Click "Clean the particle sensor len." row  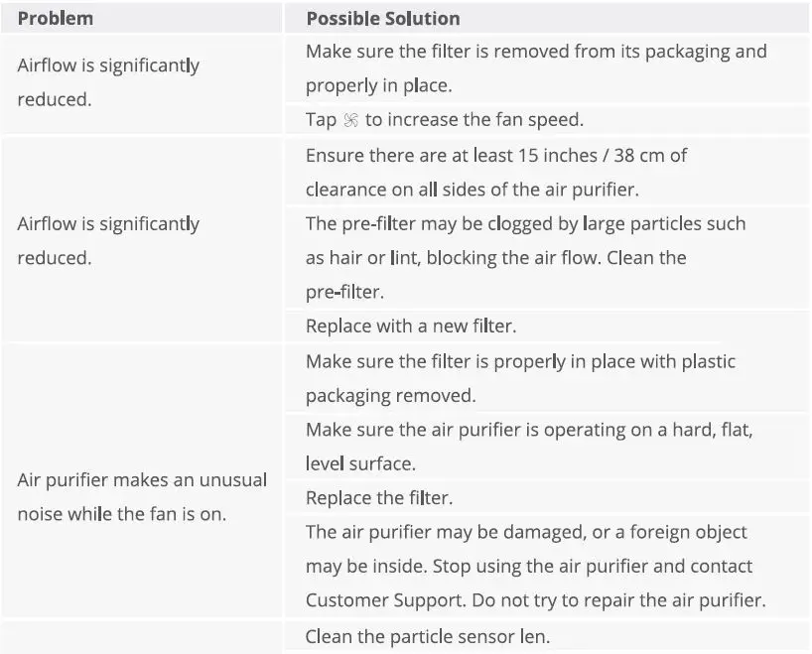coord(426,636)
